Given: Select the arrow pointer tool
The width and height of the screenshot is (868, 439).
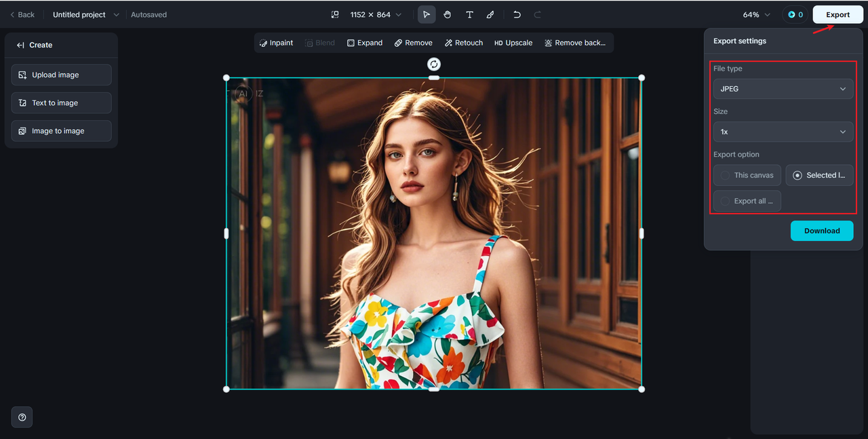Looking at the screenshot, I should 427,14.
